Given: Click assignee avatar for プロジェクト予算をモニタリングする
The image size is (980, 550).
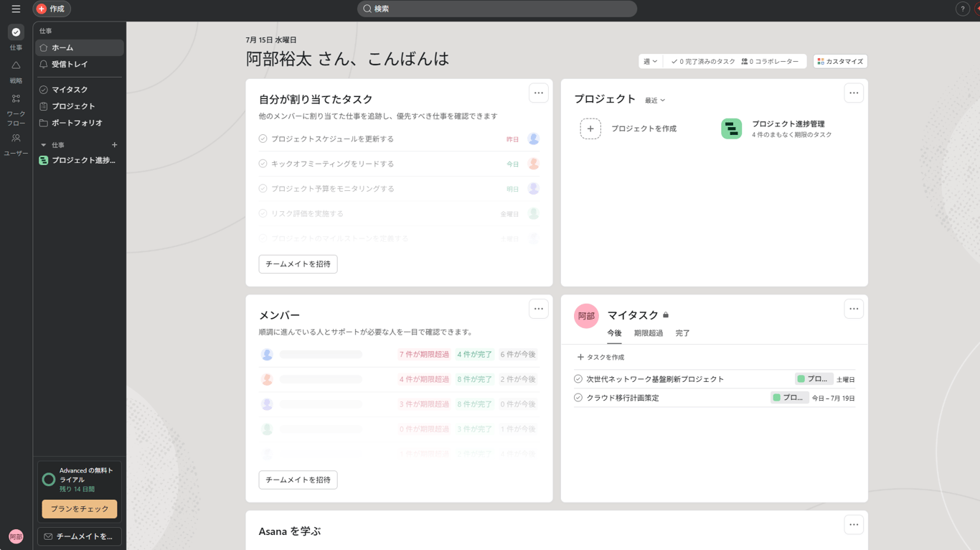Looking at the screenshot, I should pos(533,189).
